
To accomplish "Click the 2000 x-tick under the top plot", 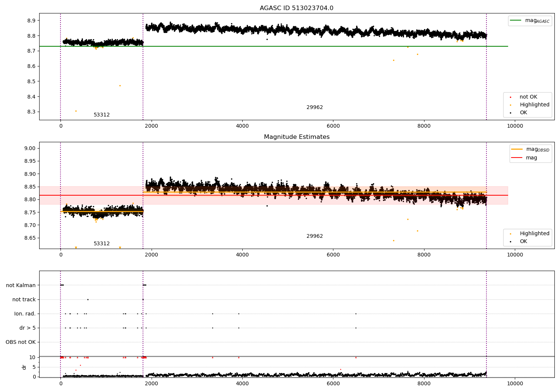I will click(x=151, y=126).
